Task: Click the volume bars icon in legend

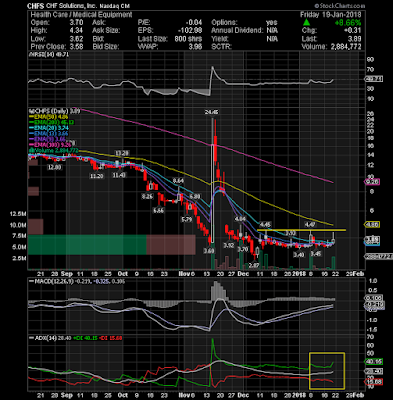Action: pyautogui.click(x=31, y=151)
